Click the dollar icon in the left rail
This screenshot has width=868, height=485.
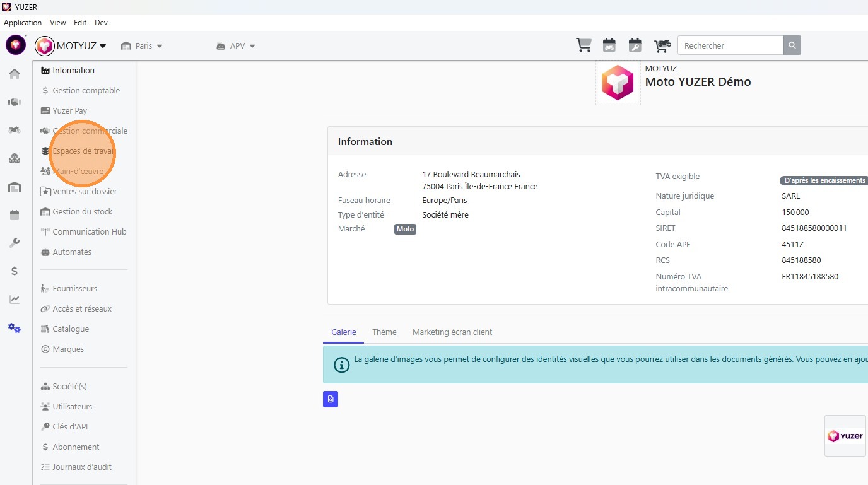pyautogui.click(x=15, y=271)
